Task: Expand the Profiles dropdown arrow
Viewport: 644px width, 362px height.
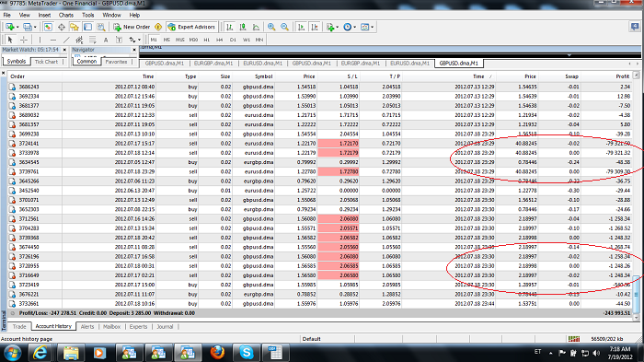Action: [x=35, y=27]
